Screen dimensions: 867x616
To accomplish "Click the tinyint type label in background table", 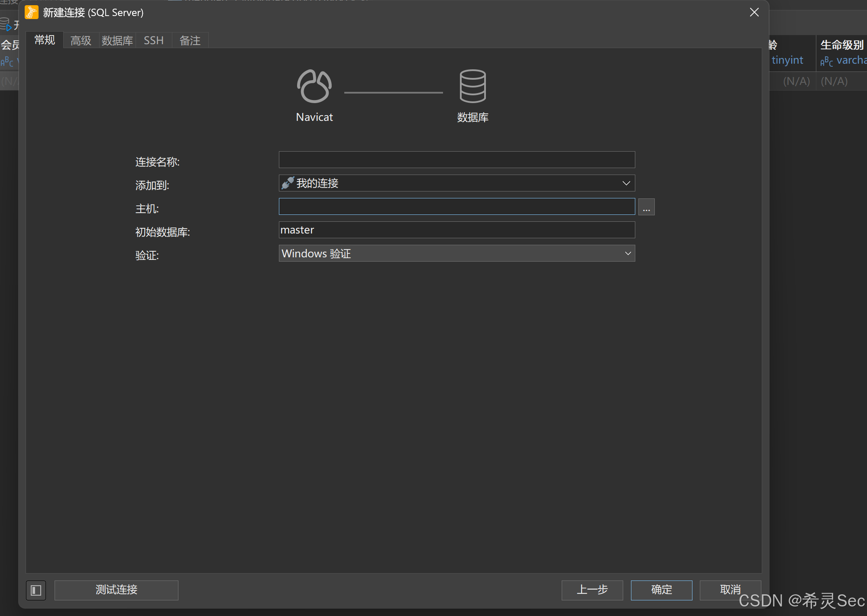I will 787,60.
